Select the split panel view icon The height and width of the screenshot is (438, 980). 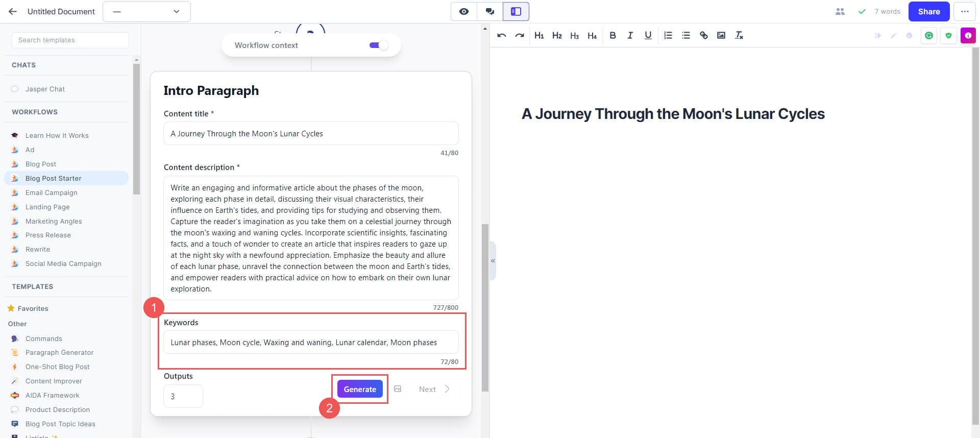click(x=516, y=11)
